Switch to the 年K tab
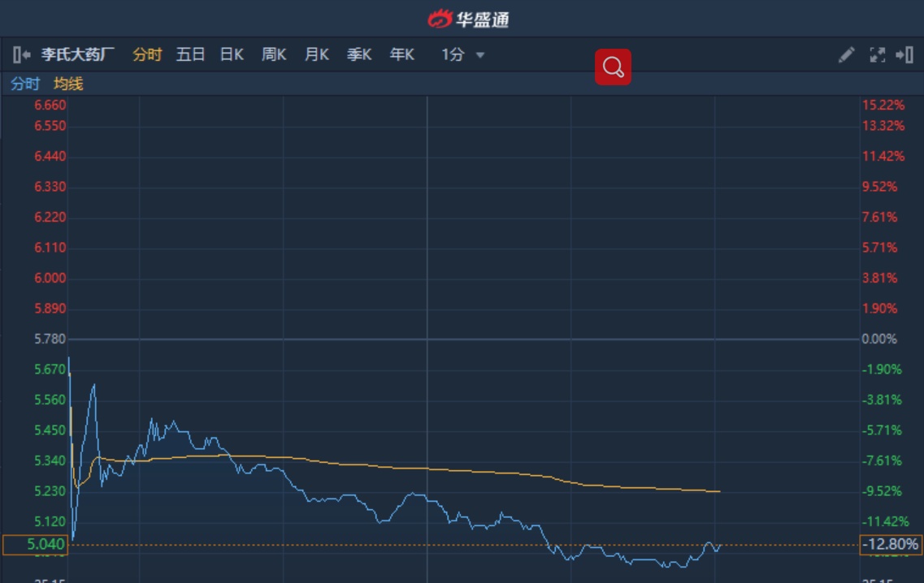This screenshot has width=924, height=583. point(401,55)
